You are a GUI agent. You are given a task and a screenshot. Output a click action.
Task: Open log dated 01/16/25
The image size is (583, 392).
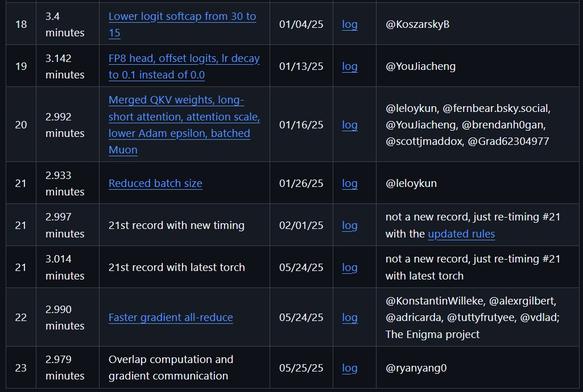pyautogui.click(x=349, y=125)
